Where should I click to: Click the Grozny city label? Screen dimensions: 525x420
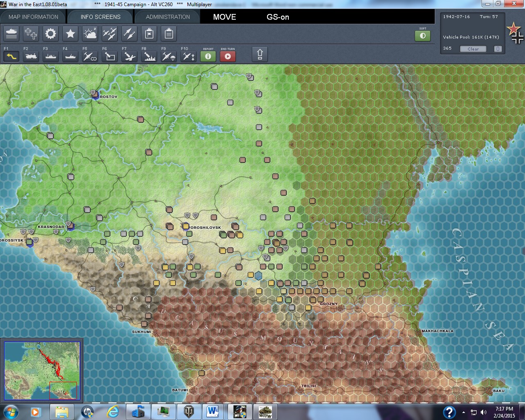329,304
